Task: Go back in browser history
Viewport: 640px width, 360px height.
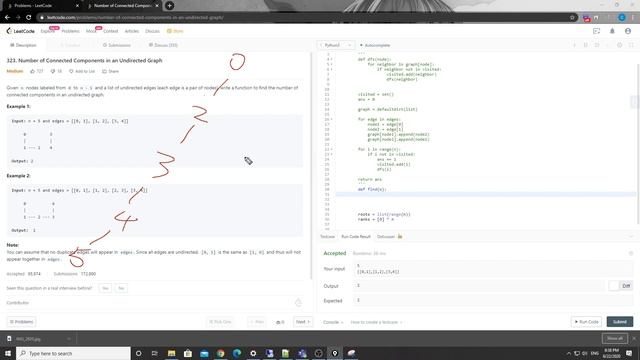Action: (x=7, y=18)
